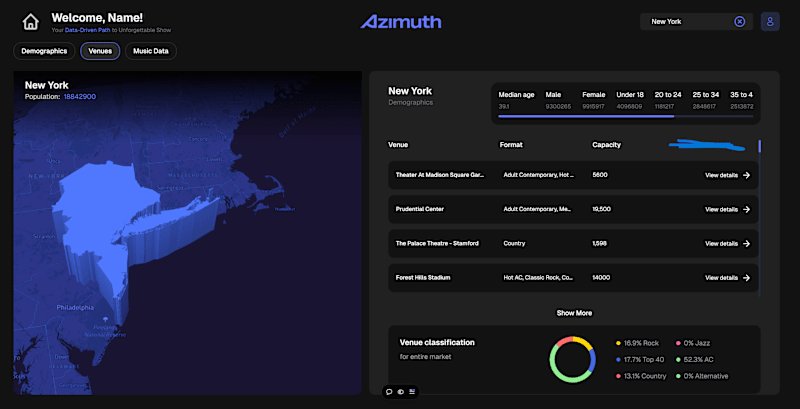Viewport: 800px width, 409px height.
Task: View details for Prudential Center
Action: (728, 209)
